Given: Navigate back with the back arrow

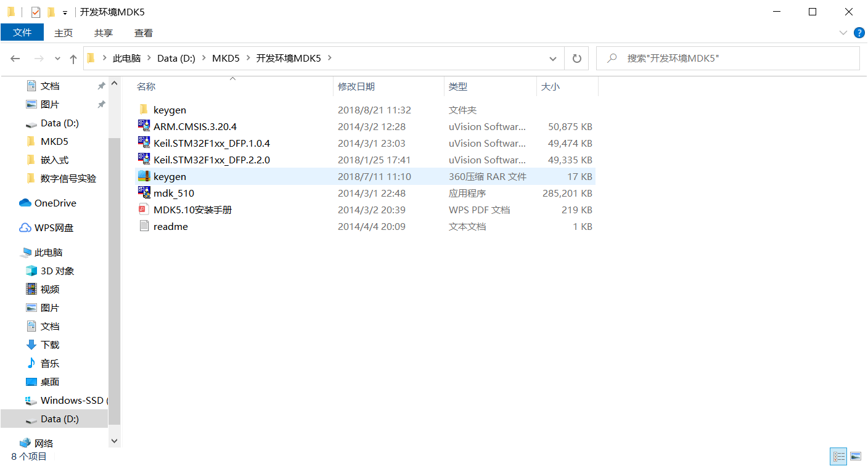Looking at the screenshot, I should point(15,58).
